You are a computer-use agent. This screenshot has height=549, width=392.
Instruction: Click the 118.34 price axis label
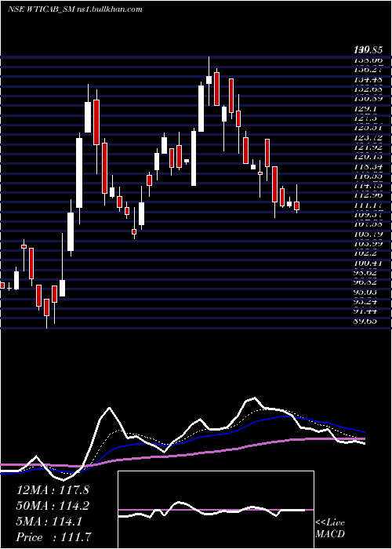(368, 167)
